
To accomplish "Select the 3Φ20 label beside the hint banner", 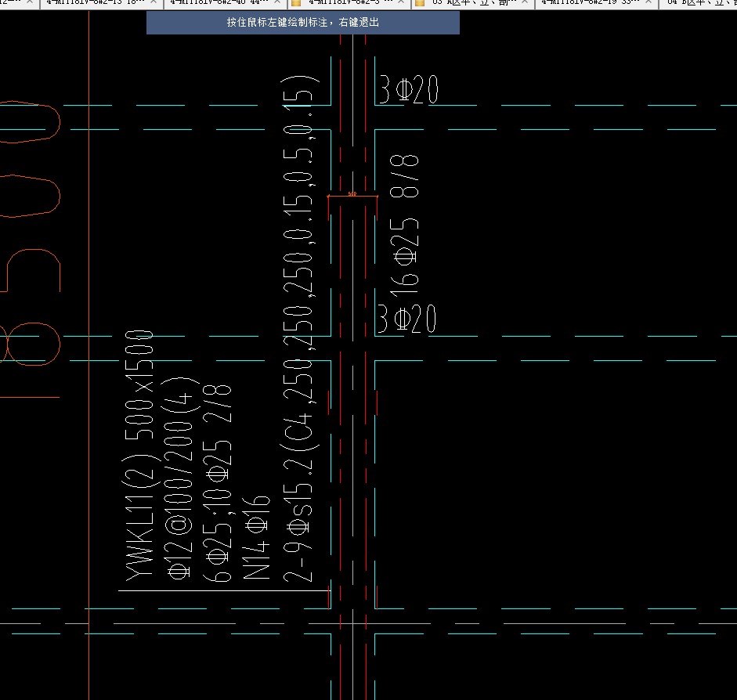I will (408, 89).
